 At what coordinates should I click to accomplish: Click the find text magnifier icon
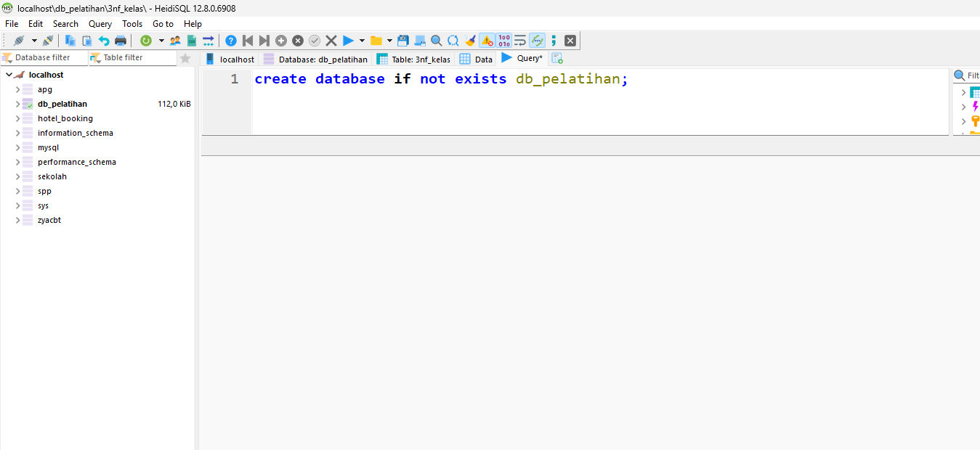click(x=437, y=41)
